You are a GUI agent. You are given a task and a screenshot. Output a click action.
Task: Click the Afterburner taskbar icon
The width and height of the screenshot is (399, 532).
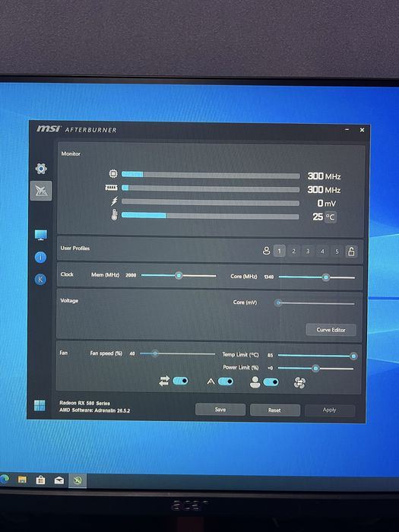point(78,480)
